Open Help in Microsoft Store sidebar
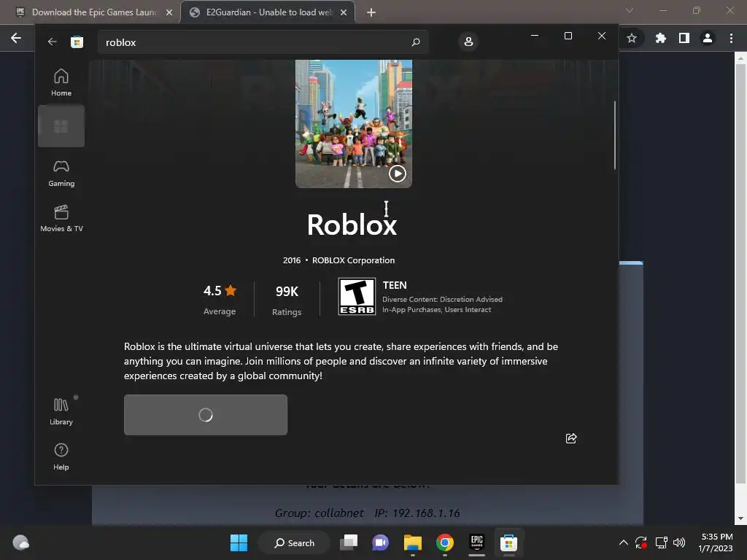Viewport: 747px width, 560px height. tap(61, 456)
